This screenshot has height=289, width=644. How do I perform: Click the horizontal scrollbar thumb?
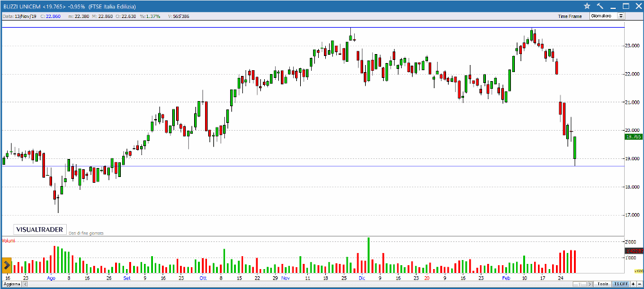578,284
